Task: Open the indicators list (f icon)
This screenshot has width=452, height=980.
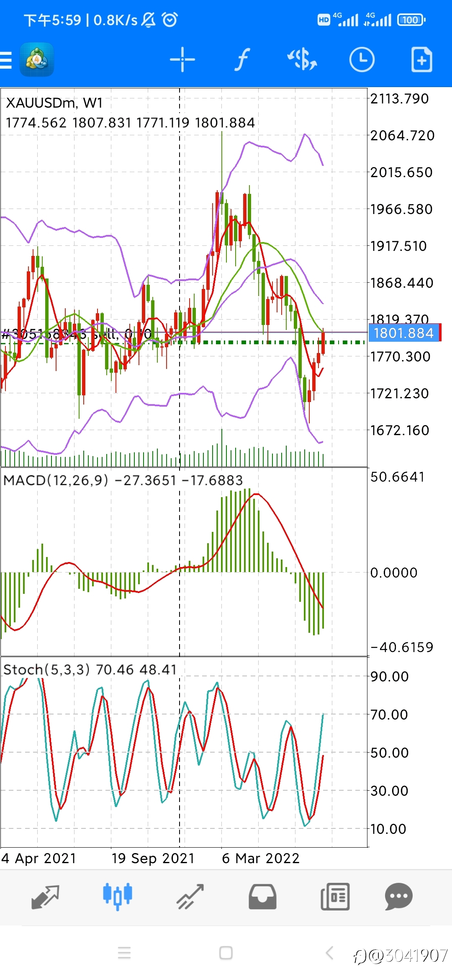Action: pyautogui.click(x=242, y=59)
